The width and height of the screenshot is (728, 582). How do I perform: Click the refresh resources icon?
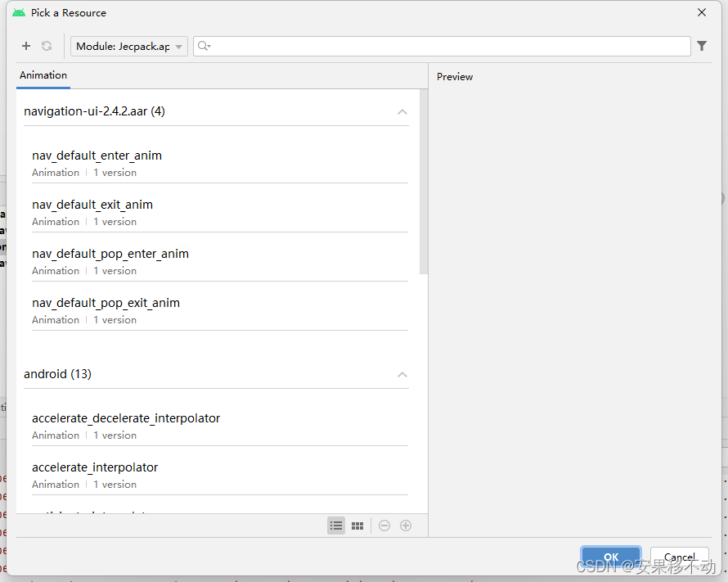(46, 46)
